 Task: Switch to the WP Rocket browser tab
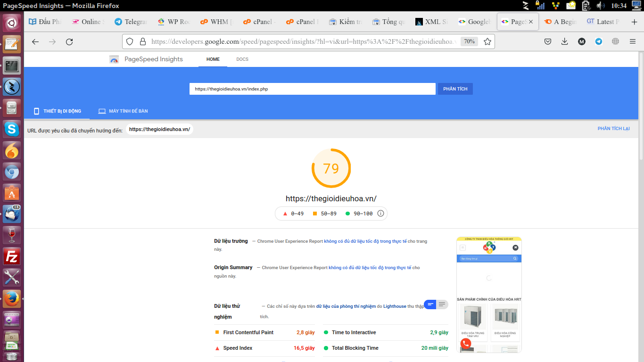tap(173, 22)
